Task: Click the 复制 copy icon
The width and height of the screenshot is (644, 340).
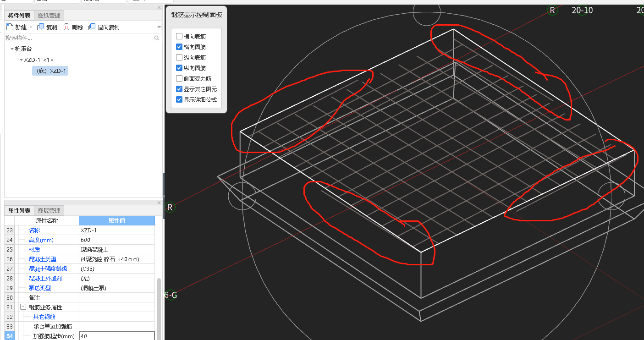Action: pos(40,27)
